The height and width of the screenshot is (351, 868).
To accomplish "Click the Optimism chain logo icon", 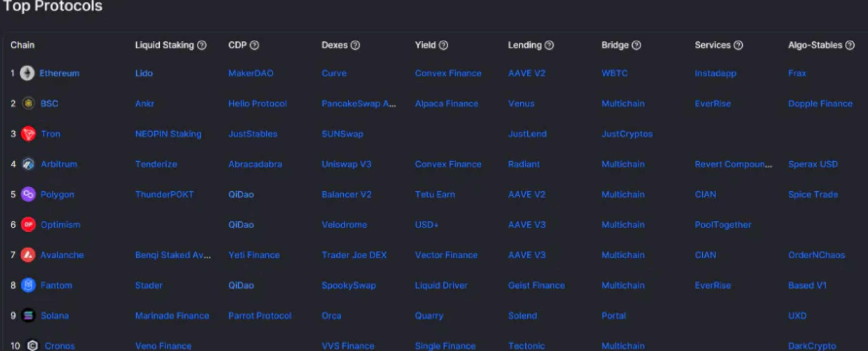I will tap(28, 225).
